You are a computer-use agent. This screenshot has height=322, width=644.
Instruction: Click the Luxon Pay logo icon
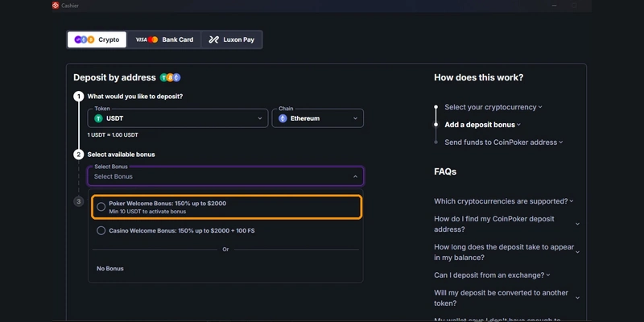point(213,39)
